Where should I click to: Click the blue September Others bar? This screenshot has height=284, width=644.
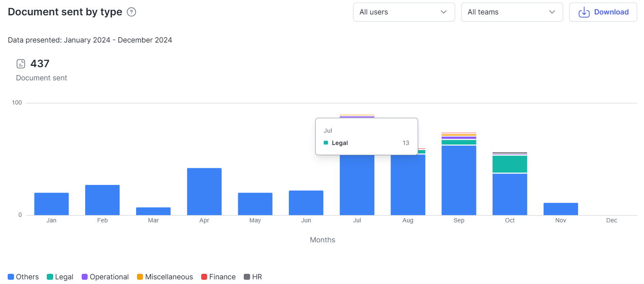click(459, 180)
